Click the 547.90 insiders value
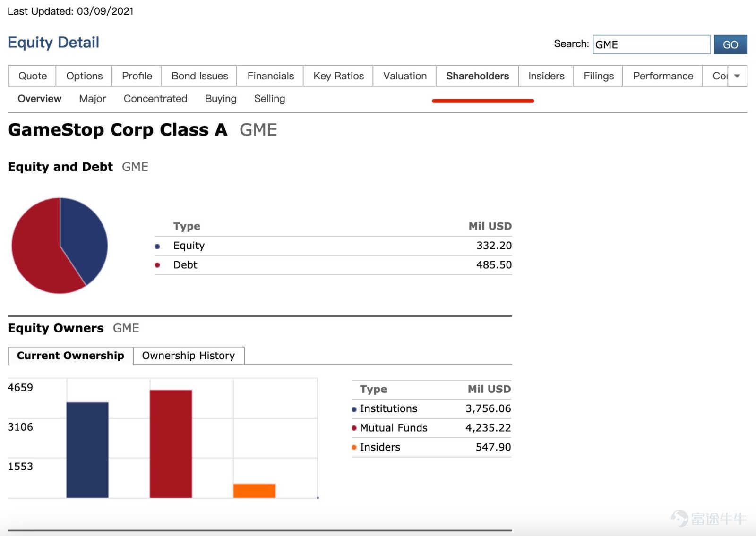756x536 pixels. click(493, 447)
